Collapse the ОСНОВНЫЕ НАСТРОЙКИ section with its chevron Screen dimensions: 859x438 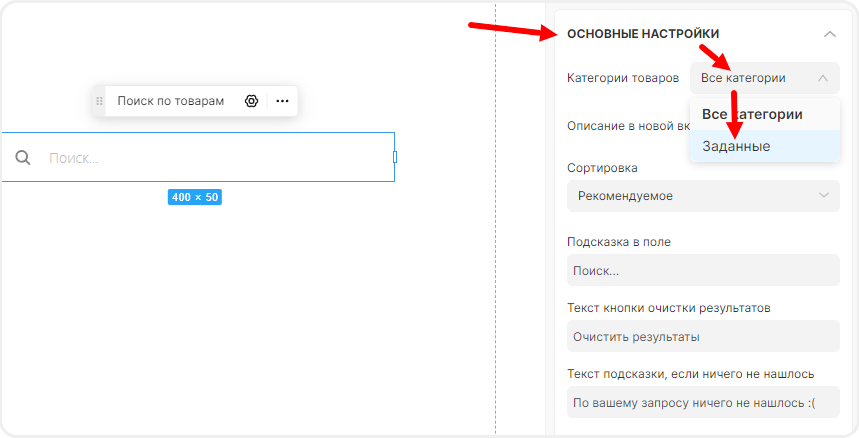829,34
